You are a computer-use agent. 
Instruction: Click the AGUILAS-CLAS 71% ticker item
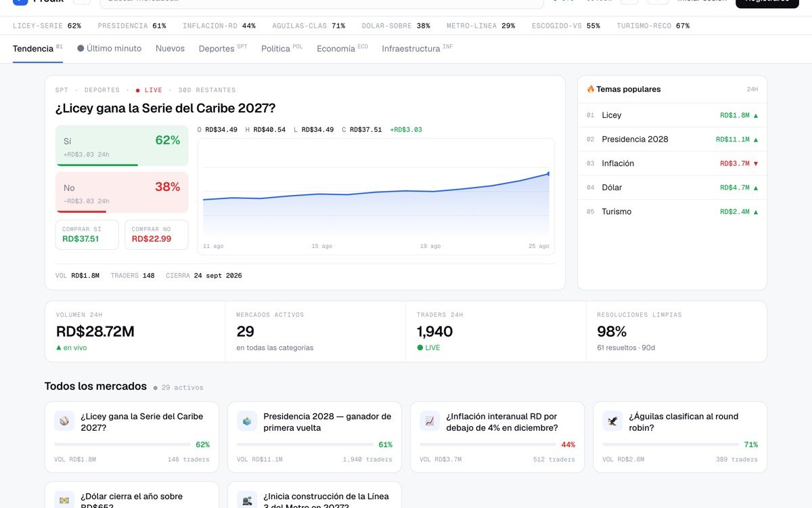(x=309, y=26)
